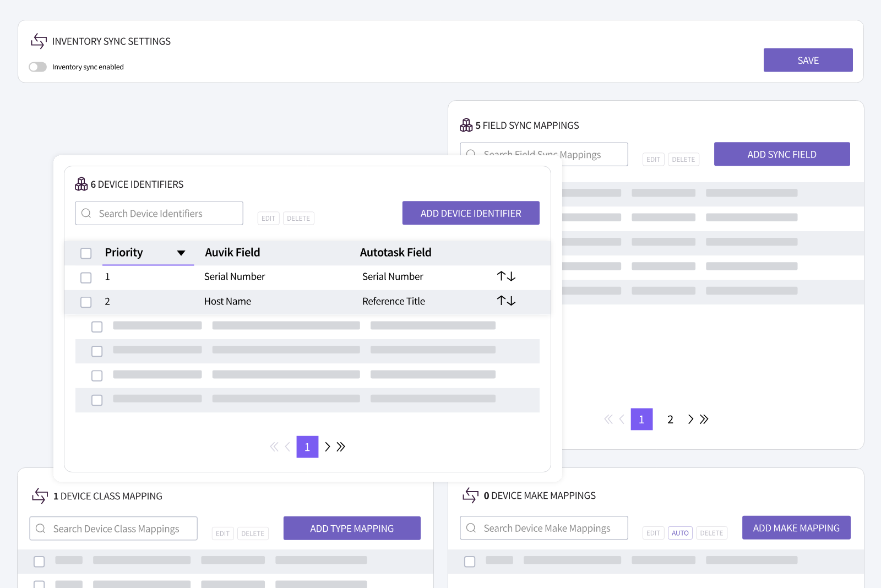Click the ADD DEVICE IDENTIFIER button
Screen dimensions: 881x588
pyautogui.click(x=471, y=213)
